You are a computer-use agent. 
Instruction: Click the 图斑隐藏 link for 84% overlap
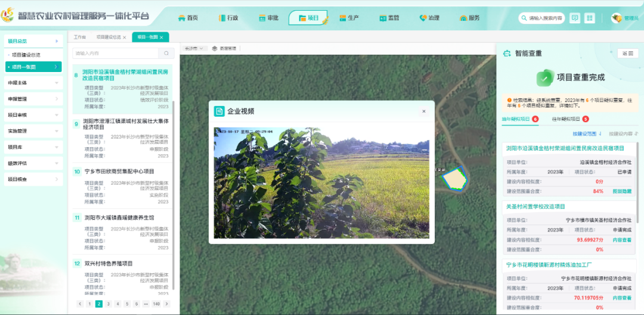[622, 191]
